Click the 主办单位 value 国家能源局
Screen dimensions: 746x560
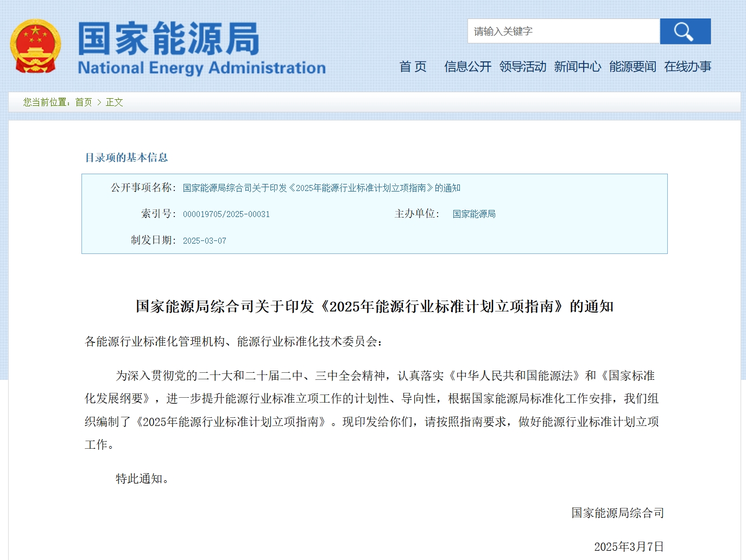tap(475, 214)
